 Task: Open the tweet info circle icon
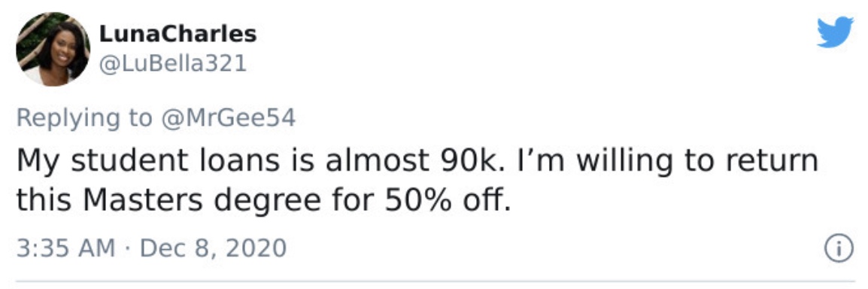click(839, 249)
